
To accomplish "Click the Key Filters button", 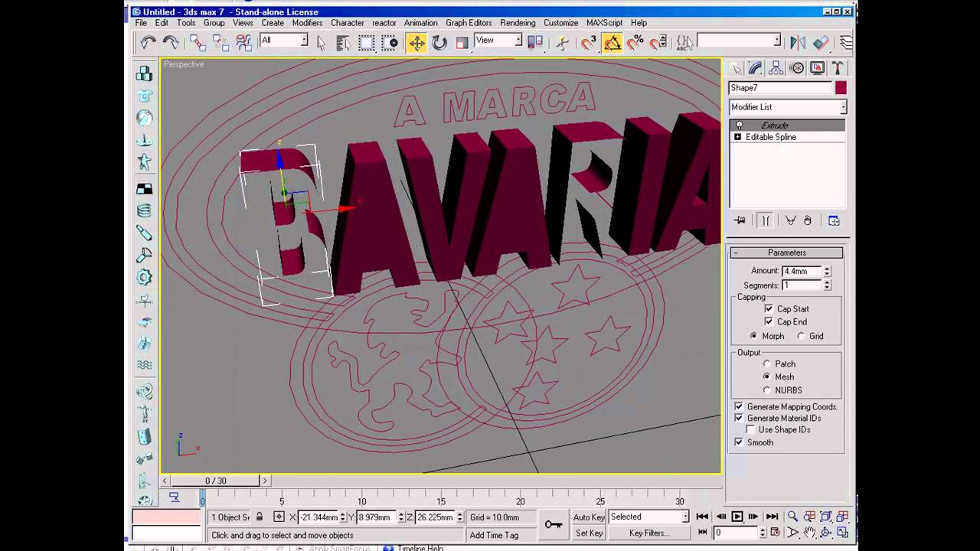I will (x=648, y=533).
